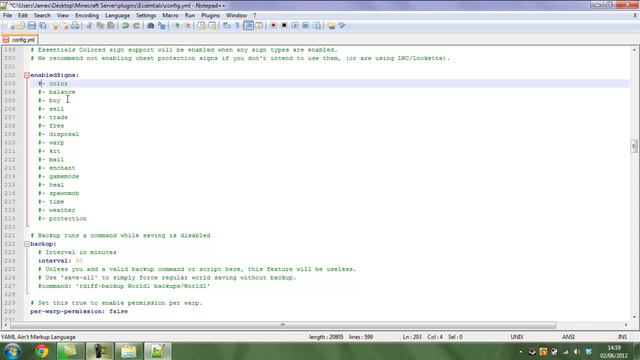Viewport: 640px width, 360px height.
Task: Collapse the enabledSigns fold marker
Action: point(27,75)
